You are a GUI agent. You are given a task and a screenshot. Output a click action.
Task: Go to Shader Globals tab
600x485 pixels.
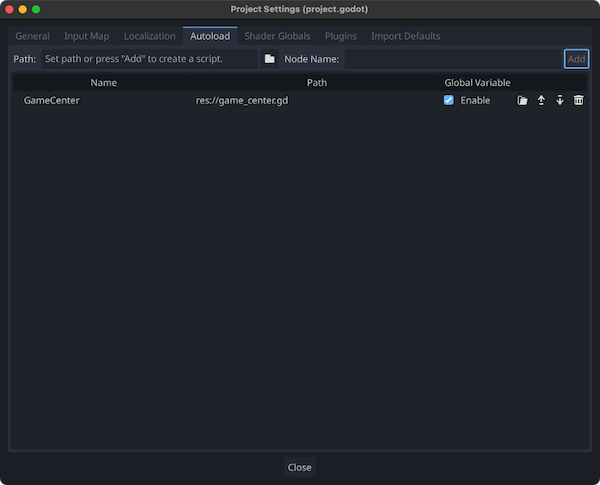pos(277,36)
